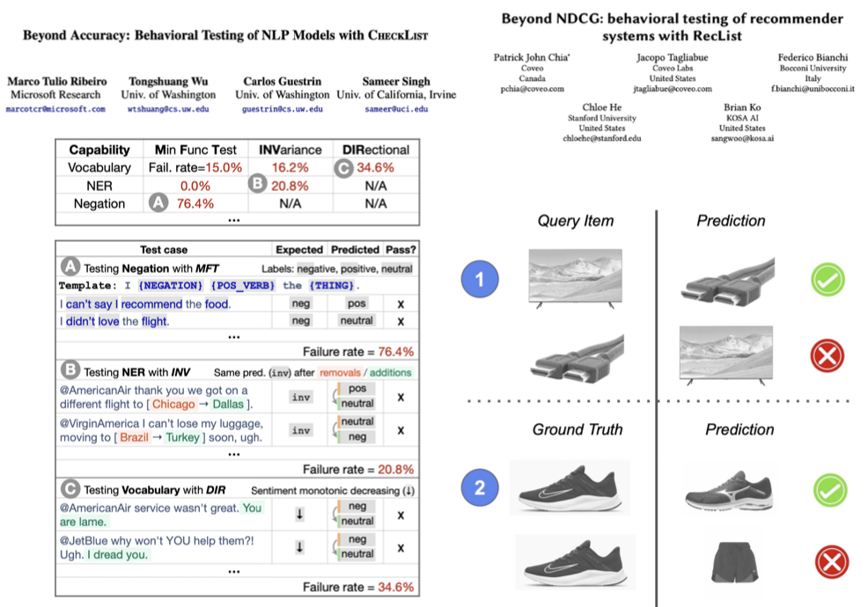The width and height of the screenshot is (868, 607).
Task: Select the TV image under Query Item
Action: (575, 279)
